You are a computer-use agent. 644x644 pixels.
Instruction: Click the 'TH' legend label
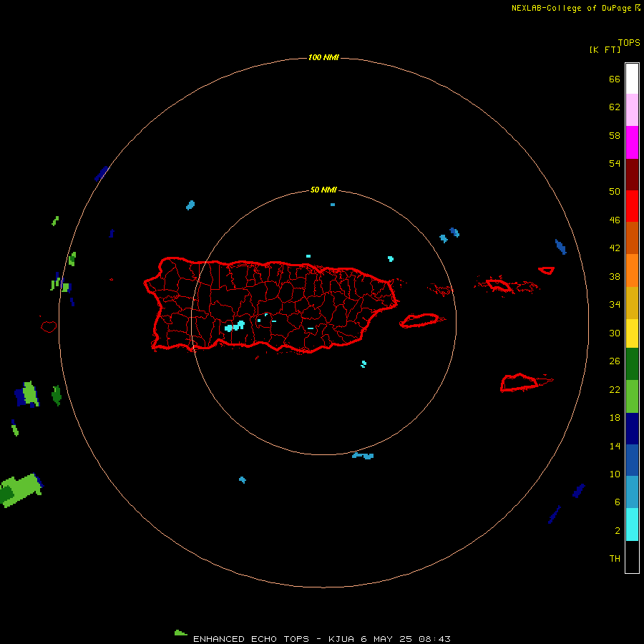pyautogui.click(x=615, y=559)
